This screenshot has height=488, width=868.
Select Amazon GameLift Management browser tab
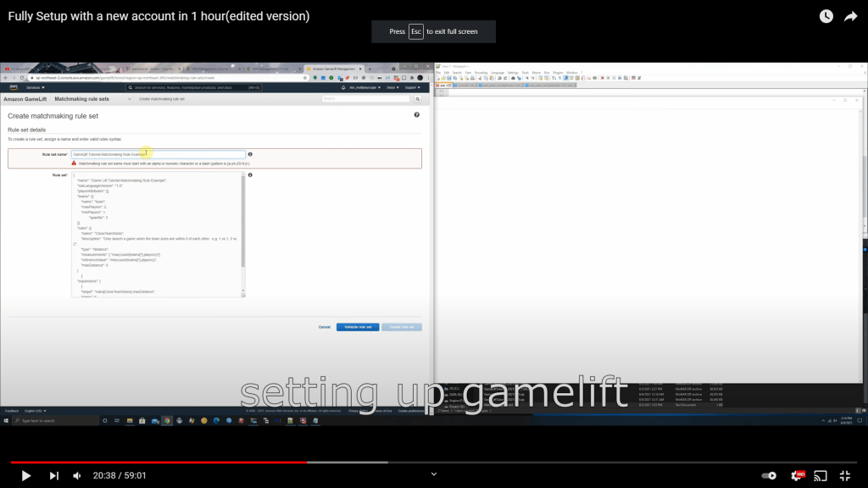point(334,68)
